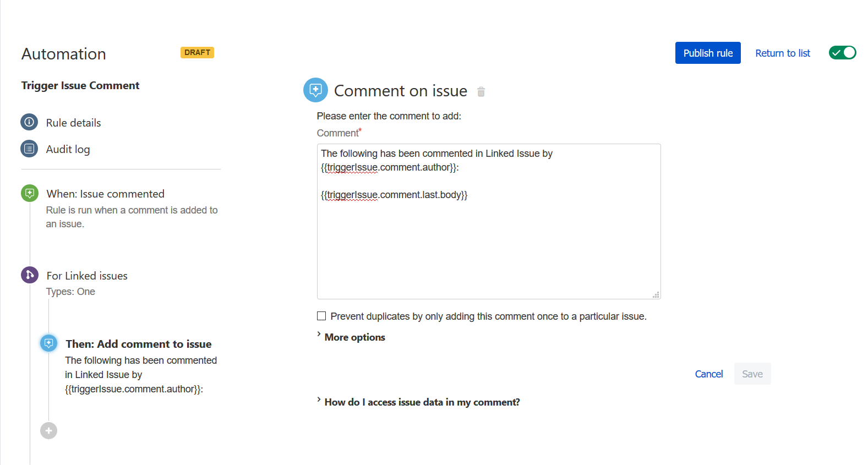Add a new component with plus icon
The height and width of the screenshot is (465, 868).
pyautogui.click(x=48, y=430)
